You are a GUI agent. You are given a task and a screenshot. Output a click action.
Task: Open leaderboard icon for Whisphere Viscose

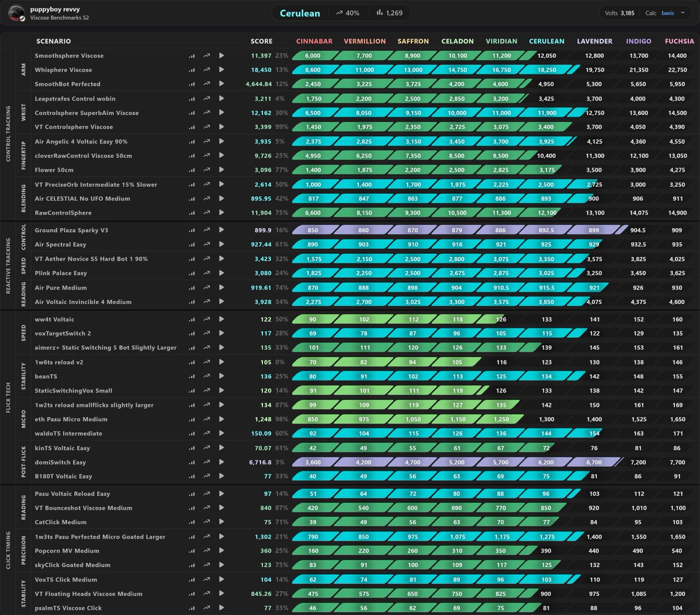(192, 70)
